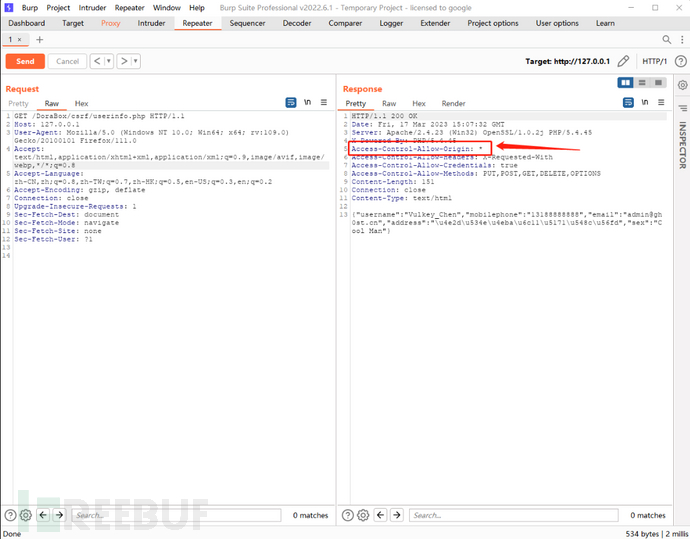Image resolution: width=690 pixels, height=539 pixels.
Task: Click the search magnifier icon in tab bar
Action: tap(667, 39)
